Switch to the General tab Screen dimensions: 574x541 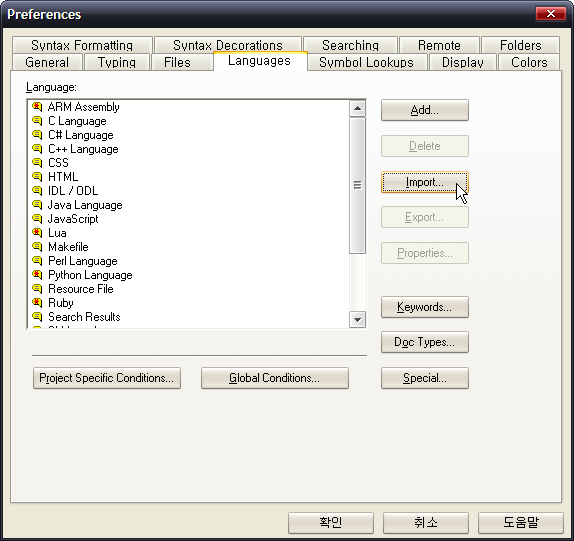tap(47, 62)
